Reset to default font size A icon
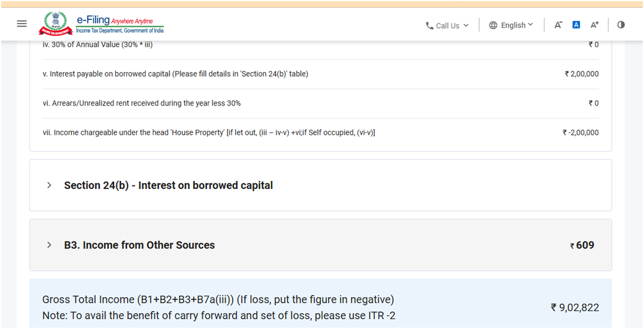This screenshot has height=329, width=644. pos(576,25)
